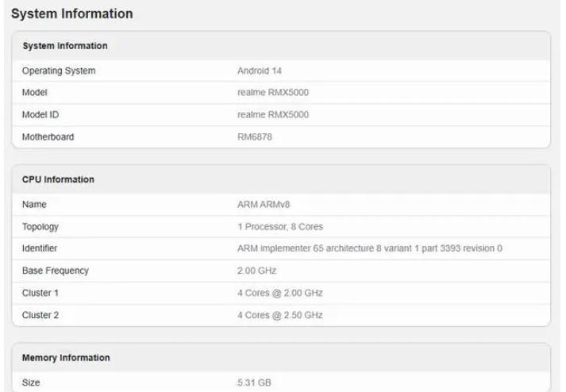Select the Operating System row label
Screen dimensions: 566x392
[59, 71]
